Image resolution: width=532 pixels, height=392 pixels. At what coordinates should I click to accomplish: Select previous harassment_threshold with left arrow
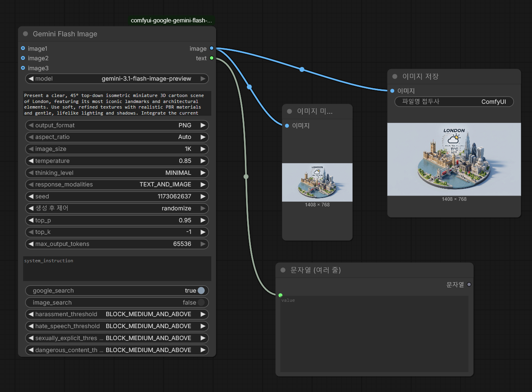click(31, 314)
